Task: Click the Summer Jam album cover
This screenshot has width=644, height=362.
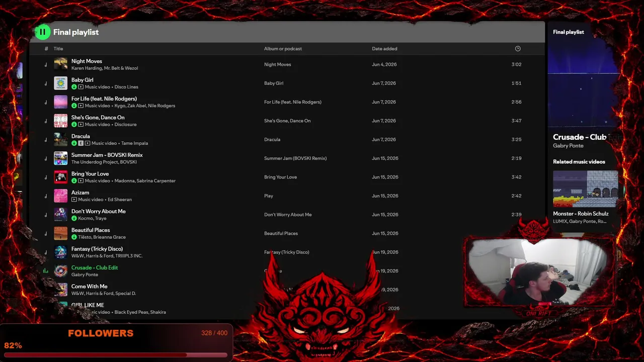Action: coord(60,158)
